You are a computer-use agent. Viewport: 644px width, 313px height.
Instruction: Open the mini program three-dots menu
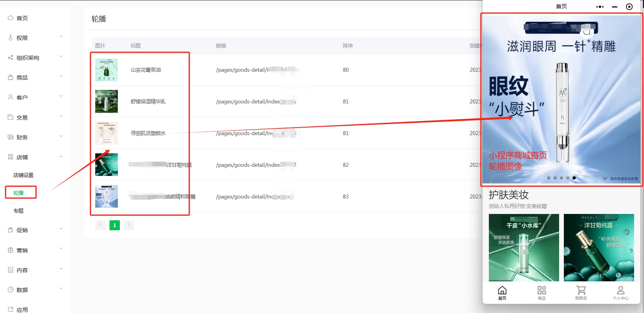(600, 7)
